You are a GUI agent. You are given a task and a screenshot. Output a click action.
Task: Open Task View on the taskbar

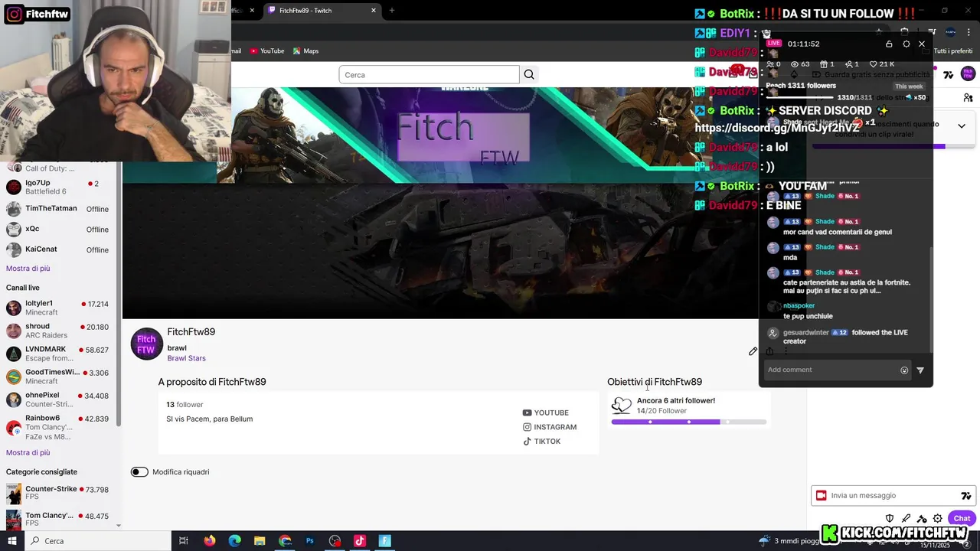pyautogui.click(x=184, y=540)
